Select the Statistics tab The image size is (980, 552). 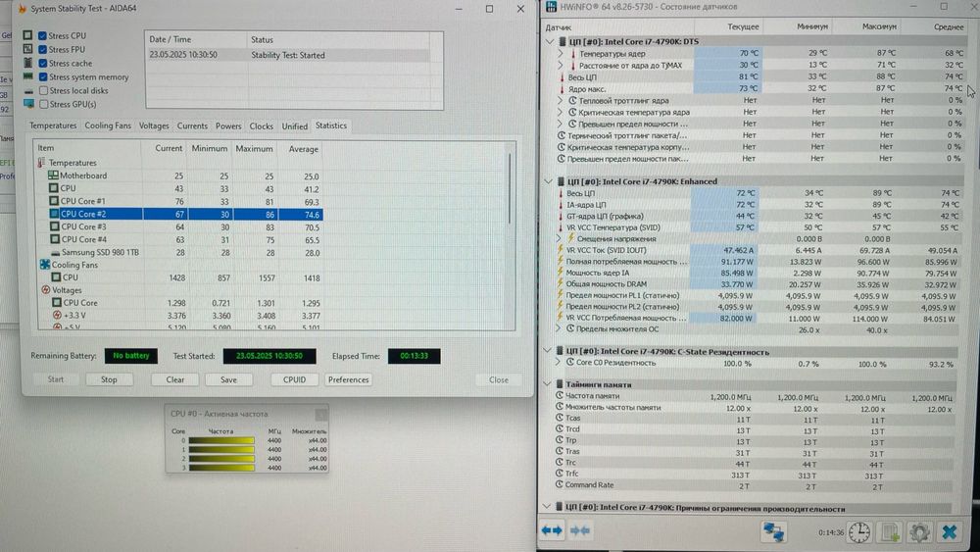coord(331,125)
